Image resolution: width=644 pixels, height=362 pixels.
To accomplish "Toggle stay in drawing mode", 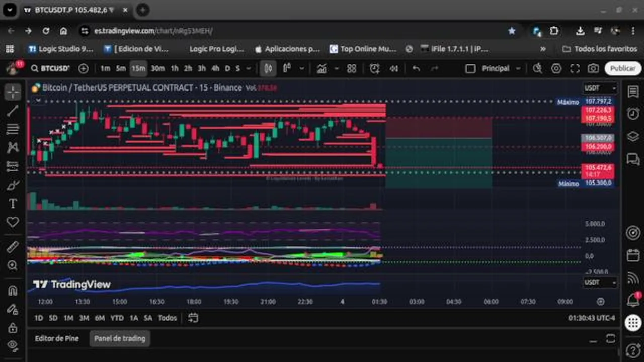I will [13, 309].
